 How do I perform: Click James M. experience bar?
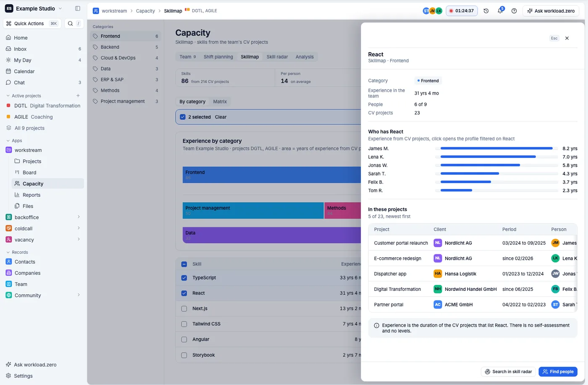click(x=496, y=148)
